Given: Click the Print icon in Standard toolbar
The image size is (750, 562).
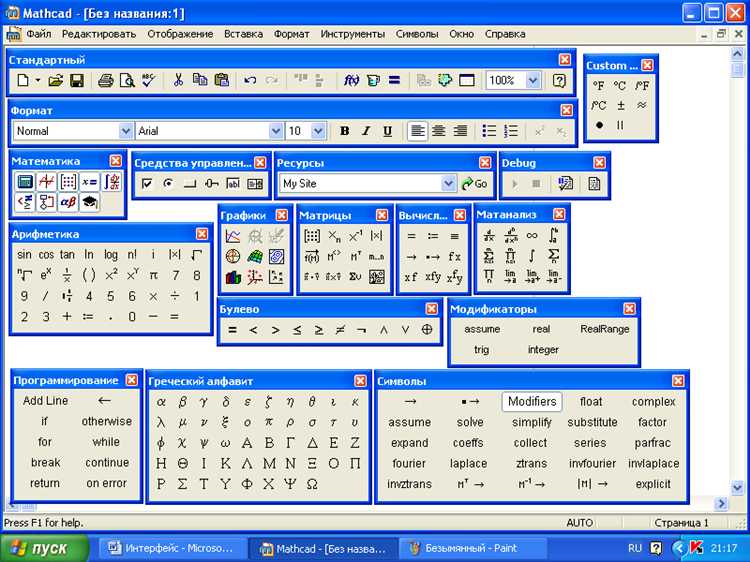Looking at the screenshot, I should [x=106, y=80].
